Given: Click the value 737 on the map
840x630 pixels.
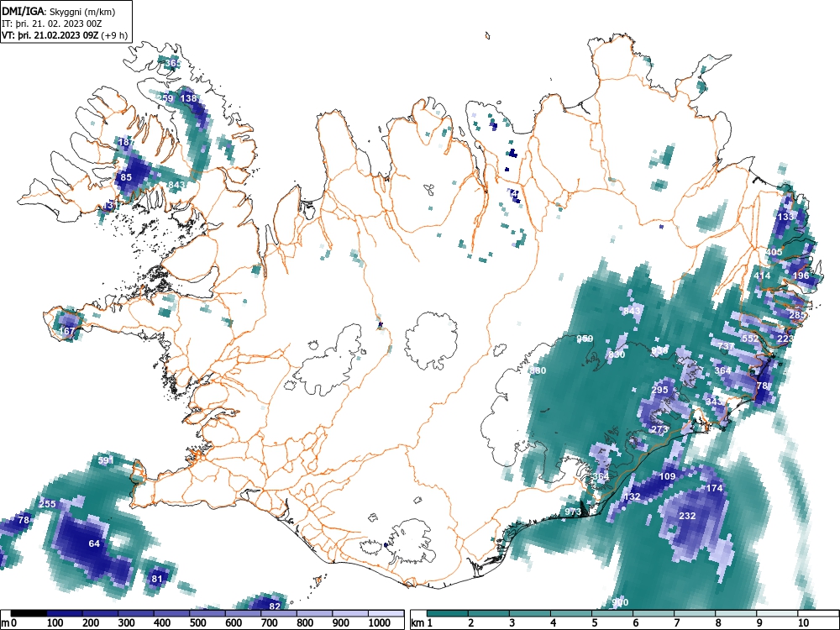Looking at the screenshot, I should [x=726, y=346].
